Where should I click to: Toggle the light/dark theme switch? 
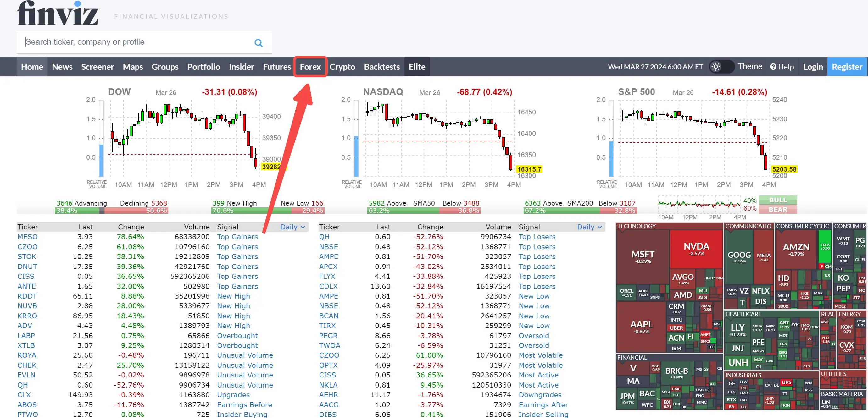[x=721, y=67]
